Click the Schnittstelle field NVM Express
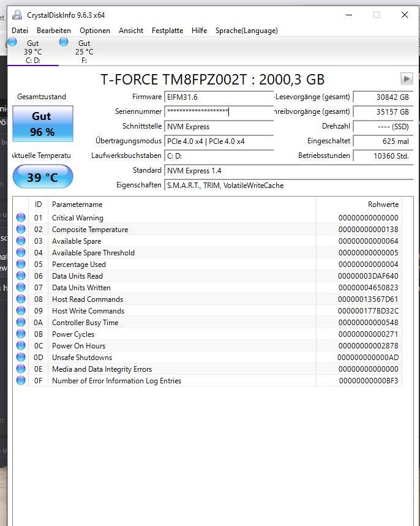420x526 pixels. pos(219,127)
